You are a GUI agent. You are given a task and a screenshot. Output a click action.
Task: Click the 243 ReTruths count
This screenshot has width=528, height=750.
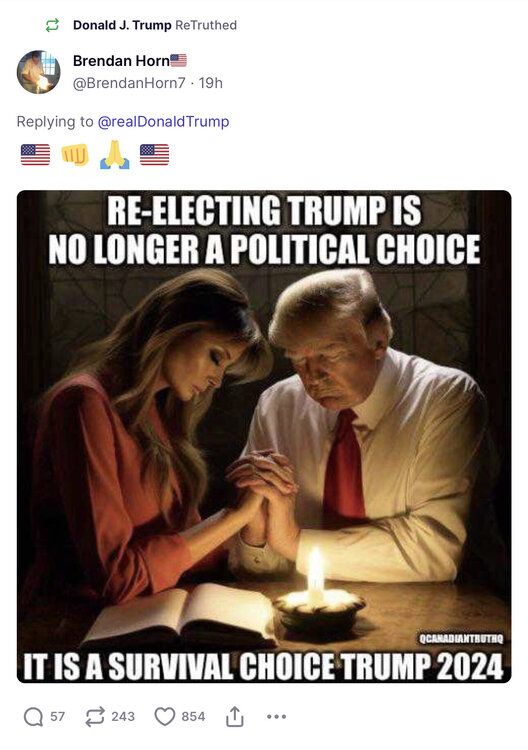coord(123,717)
